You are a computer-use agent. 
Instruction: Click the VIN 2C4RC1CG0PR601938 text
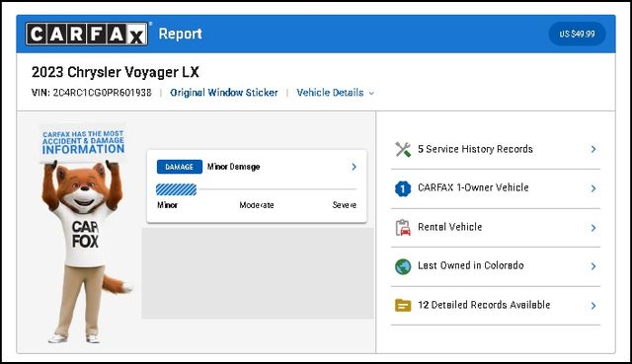(x=92, y=93)
